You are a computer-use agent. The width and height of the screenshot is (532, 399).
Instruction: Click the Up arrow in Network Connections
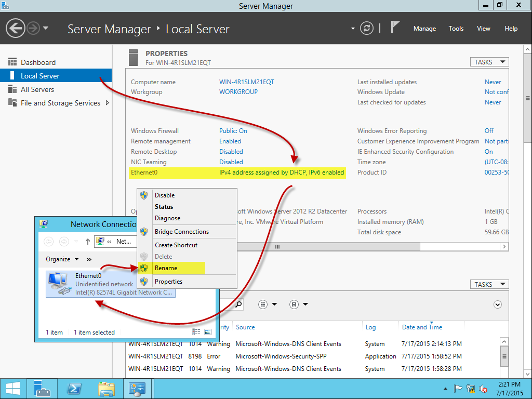pyautogui.click(x=88, y=242)
